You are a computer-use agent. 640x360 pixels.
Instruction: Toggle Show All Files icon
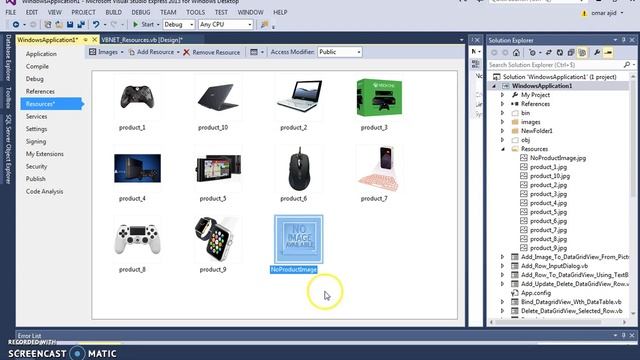click(582, 53)
